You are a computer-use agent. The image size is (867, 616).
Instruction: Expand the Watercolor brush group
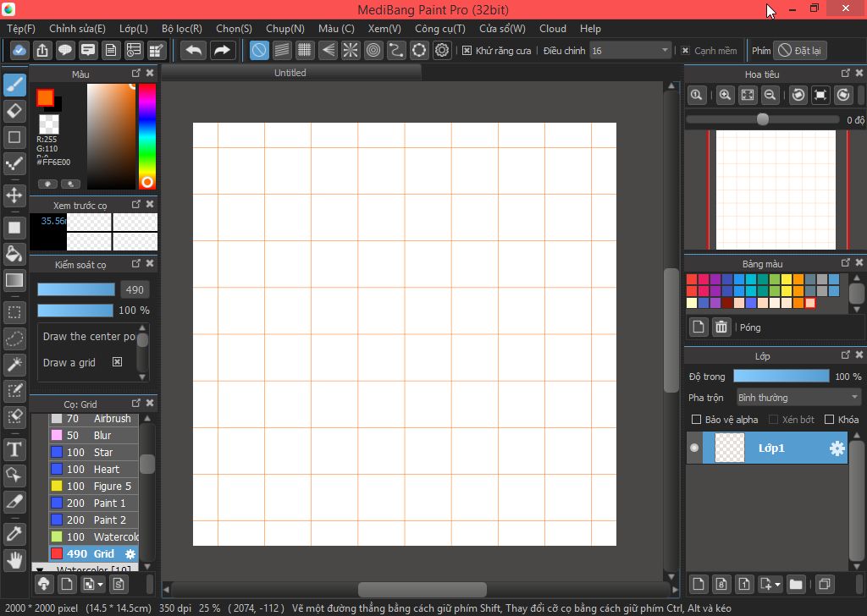click(x=39, y=568)
